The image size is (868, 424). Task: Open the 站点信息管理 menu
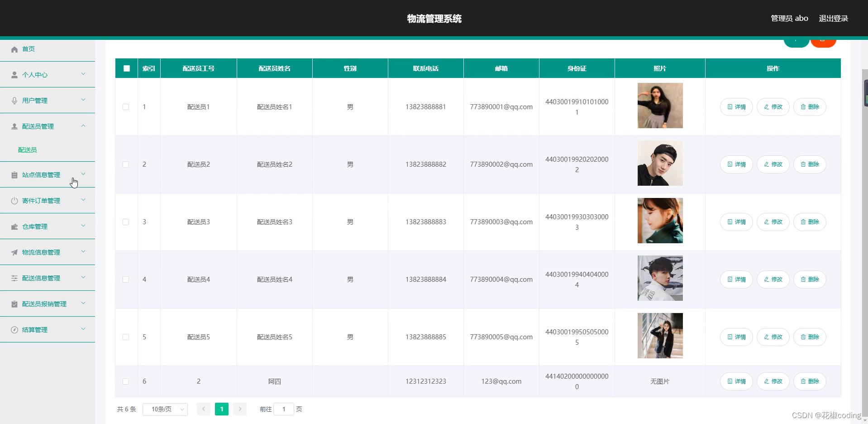pos(48,175)
